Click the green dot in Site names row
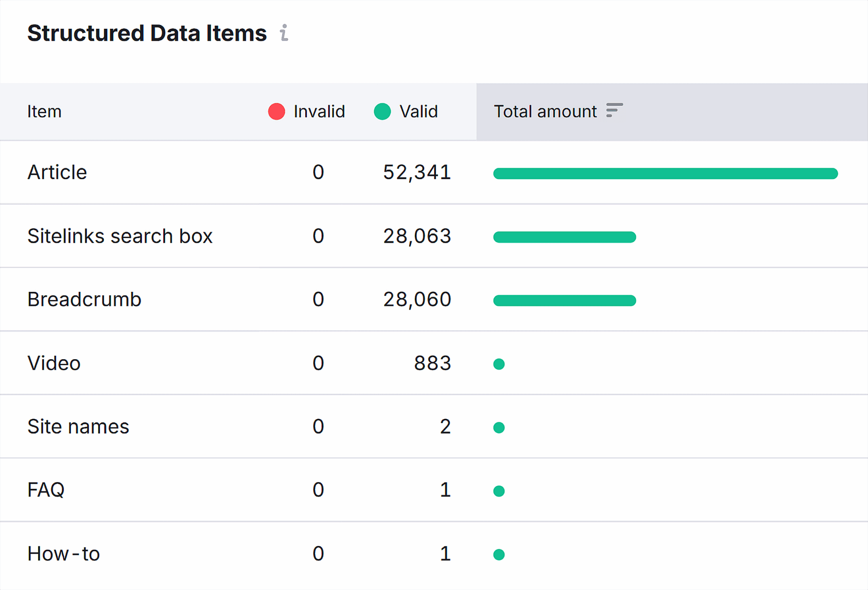Image resolution: width=868 pixels, height=590 pixels. (499, 428)
